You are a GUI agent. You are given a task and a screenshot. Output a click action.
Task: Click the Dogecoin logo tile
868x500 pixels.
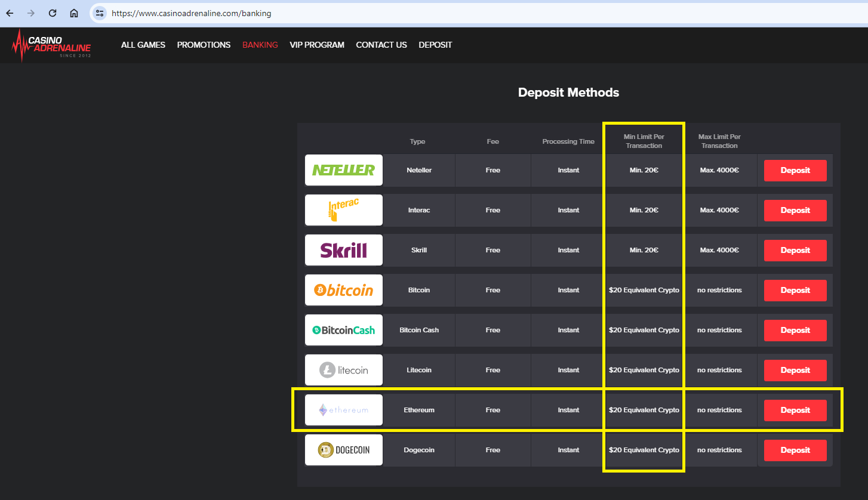click(x=343, y=450)
